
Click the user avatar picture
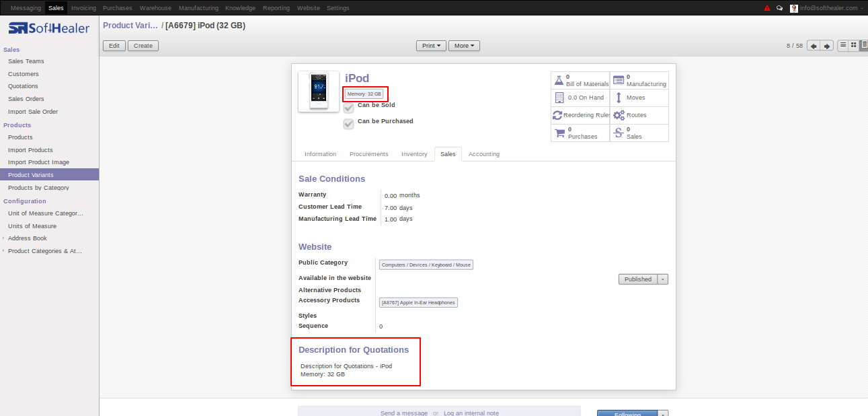(794, 8)
